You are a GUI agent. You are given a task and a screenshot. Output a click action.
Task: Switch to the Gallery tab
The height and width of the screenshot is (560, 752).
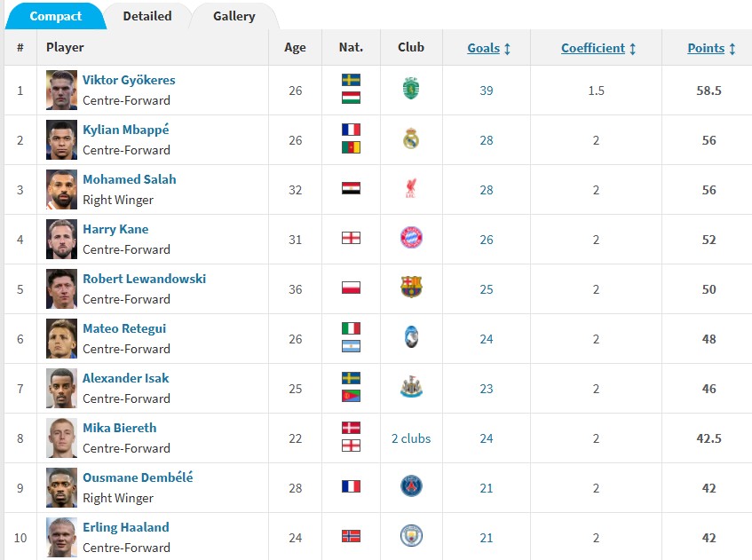click(234, 16)
